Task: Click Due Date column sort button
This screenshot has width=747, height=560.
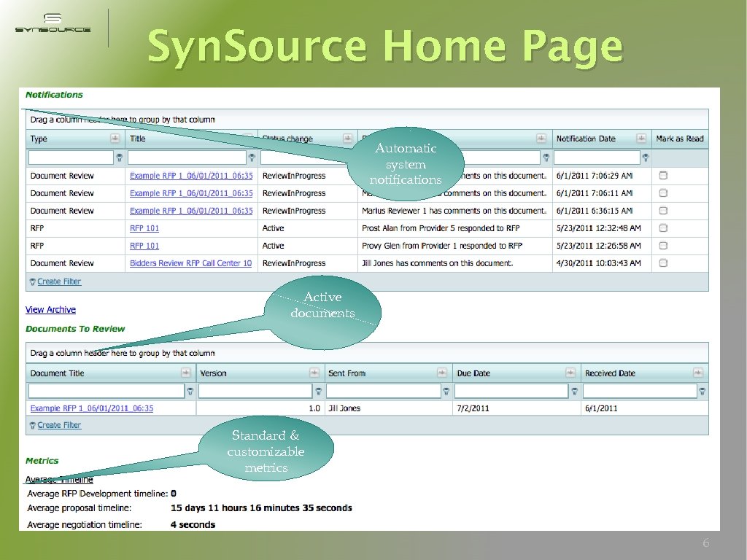Action: point(570,373)
